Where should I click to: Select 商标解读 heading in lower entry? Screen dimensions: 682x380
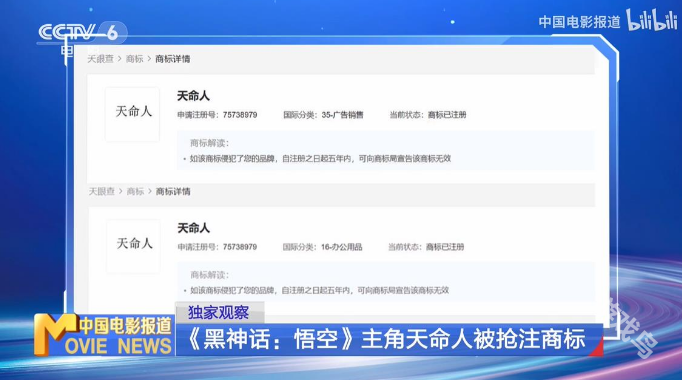coord(210,275)
